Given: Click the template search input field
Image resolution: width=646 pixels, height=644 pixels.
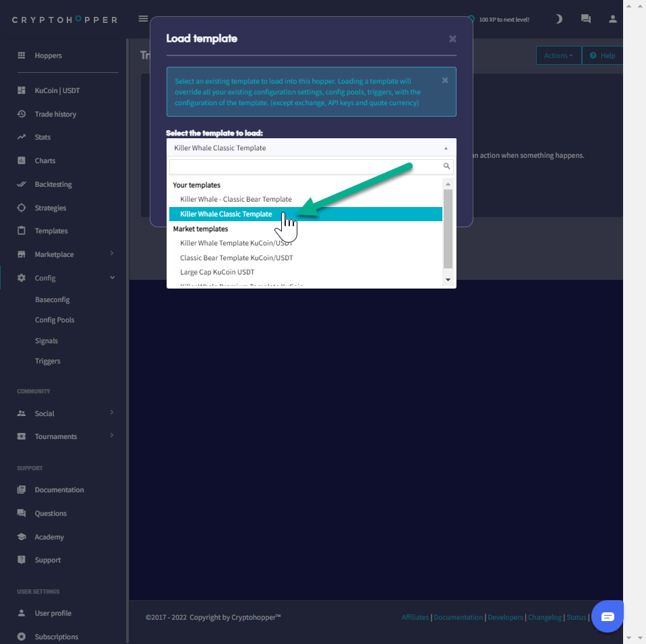Looking at the screenshot, I should click(x=305, y=166).
